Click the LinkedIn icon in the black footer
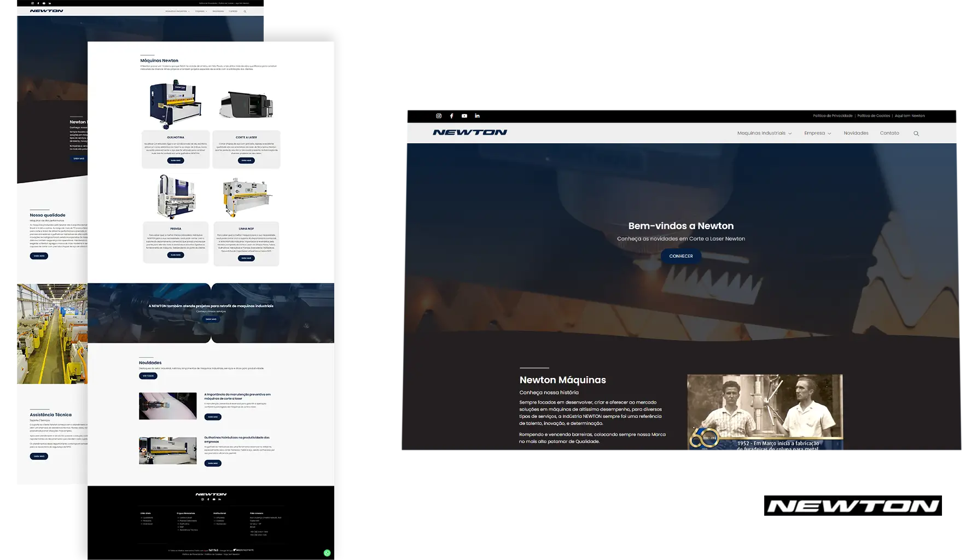977x560 pixels. coord(219,499)
